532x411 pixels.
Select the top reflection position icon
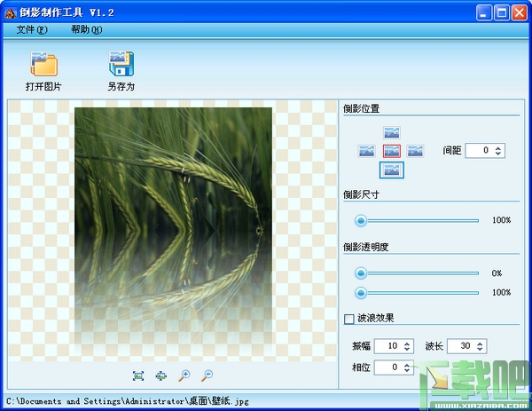pos(392,132)
